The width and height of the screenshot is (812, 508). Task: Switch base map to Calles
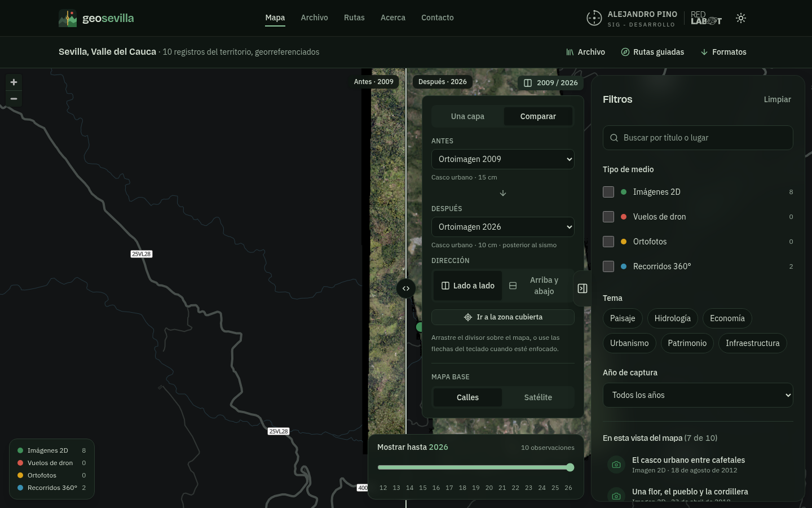467,397
